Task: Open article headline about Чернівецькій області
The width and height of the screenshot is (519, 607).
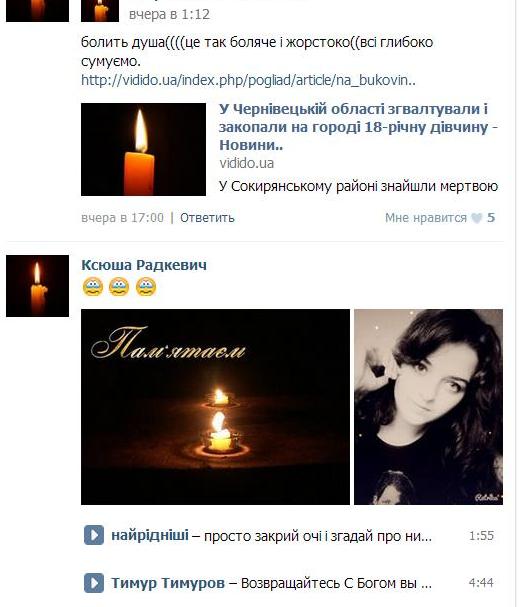Action: click(x=358, y=127)
